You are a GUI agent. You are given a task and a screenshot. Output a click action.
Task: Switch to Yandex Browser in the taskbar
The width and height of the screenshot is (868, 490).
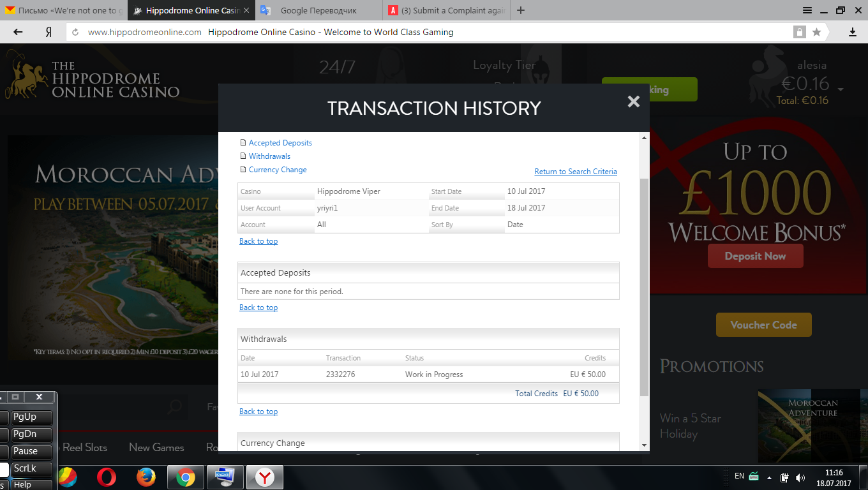[x=265, y=477]
